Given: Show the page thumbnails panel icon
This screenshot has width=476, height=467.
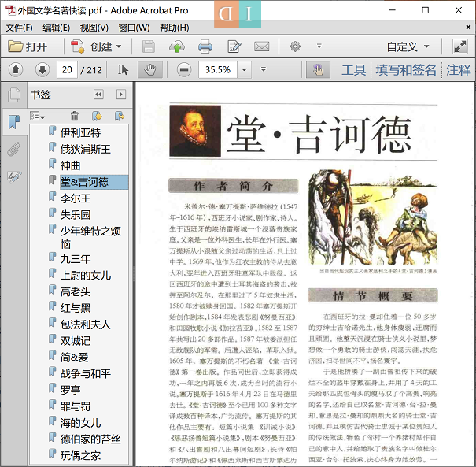Looking at the screenshot, I should tap(14, 95).
